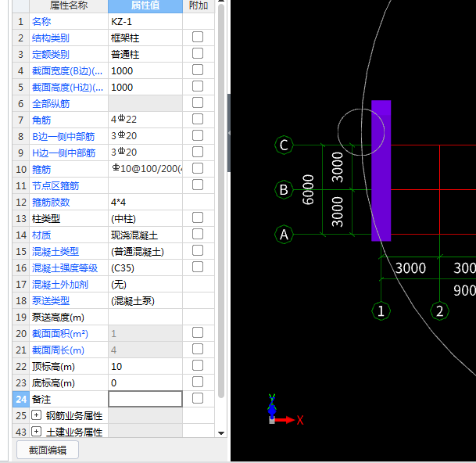This screenshot has height=463, width=476.
Task: Click the B边一侧中部筋 value cell
Action: [x=145, y=136]
